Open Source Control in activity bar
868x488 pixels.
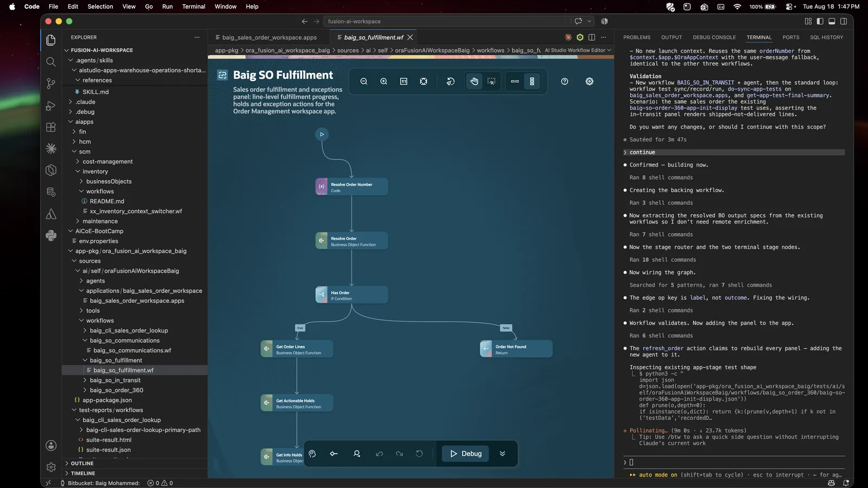tap(51, 84)
